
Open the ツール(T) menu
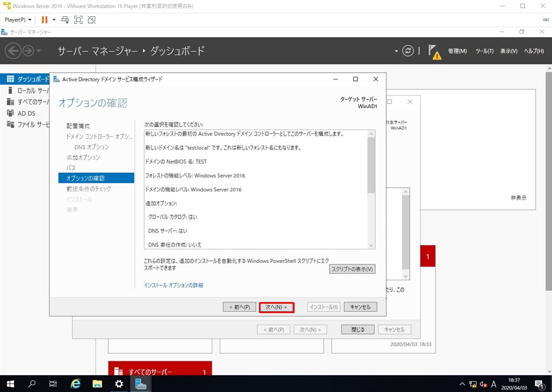(485, 51)
